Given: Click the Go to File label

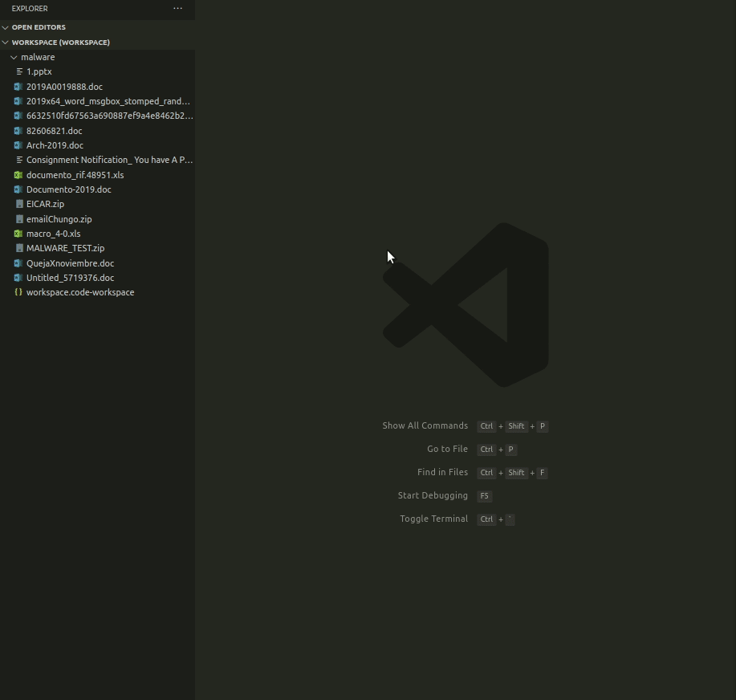Looking at the screenshot, I should click(x=447, y=449).
